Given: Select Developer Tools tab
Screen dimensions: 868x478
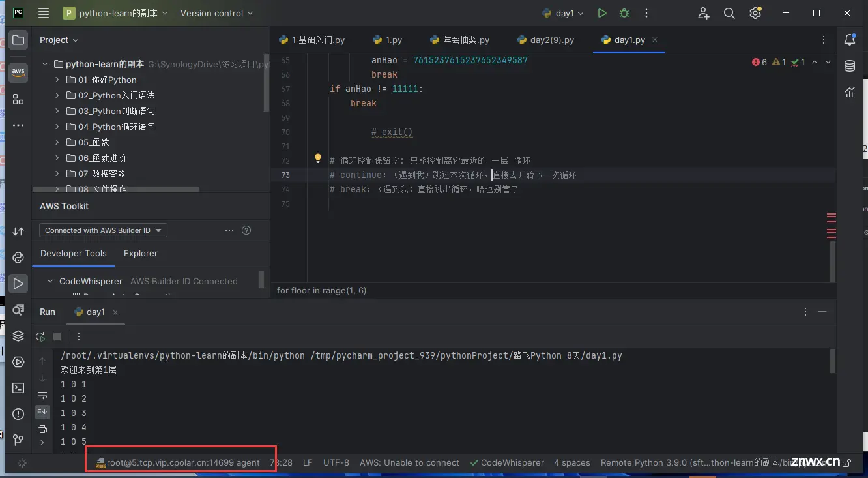Looking at the screenshot, I should point(74,253).
